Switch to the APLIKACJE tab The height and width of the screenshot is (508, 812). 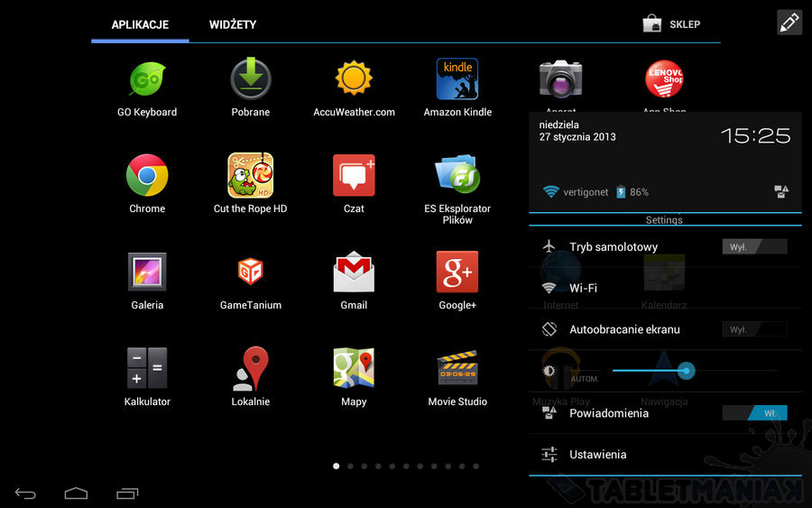[140, 24]
